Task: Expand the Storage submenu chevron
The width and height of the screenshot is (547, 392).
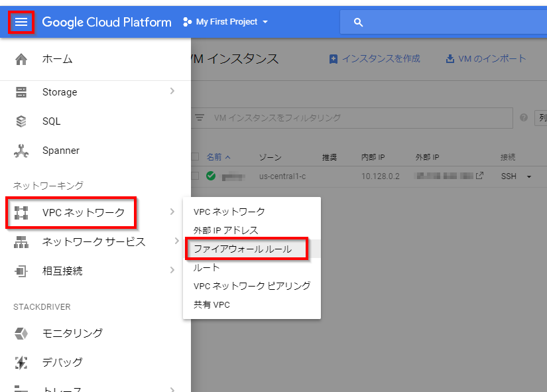Action: click(172, 91)
